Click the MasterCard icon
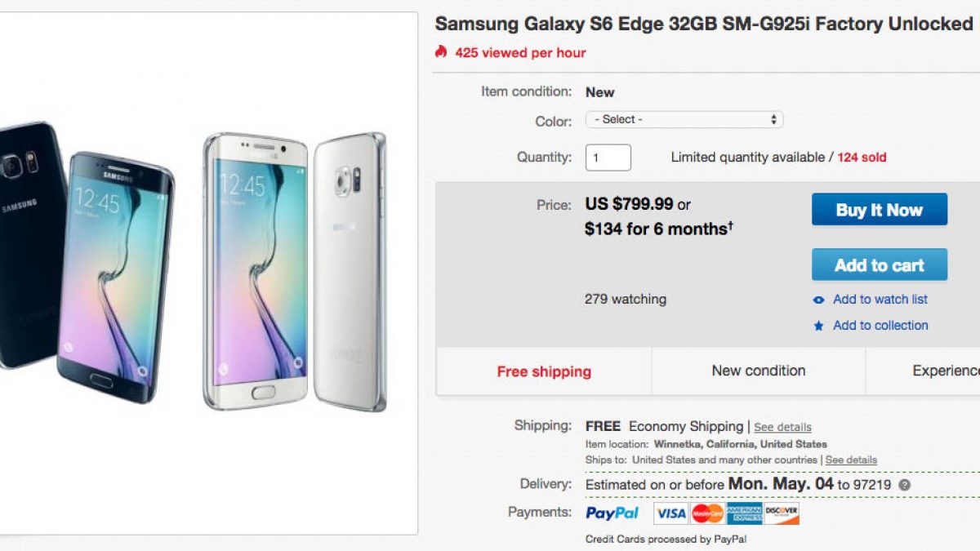The image size is (980, 551). pos(707,513)
